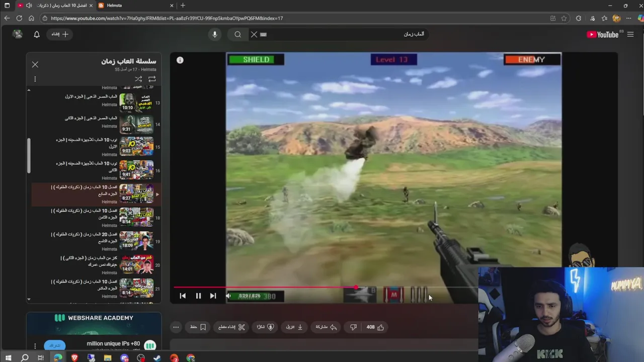
Task: Open browser profile avatar
Action: [x=616, y=18]
